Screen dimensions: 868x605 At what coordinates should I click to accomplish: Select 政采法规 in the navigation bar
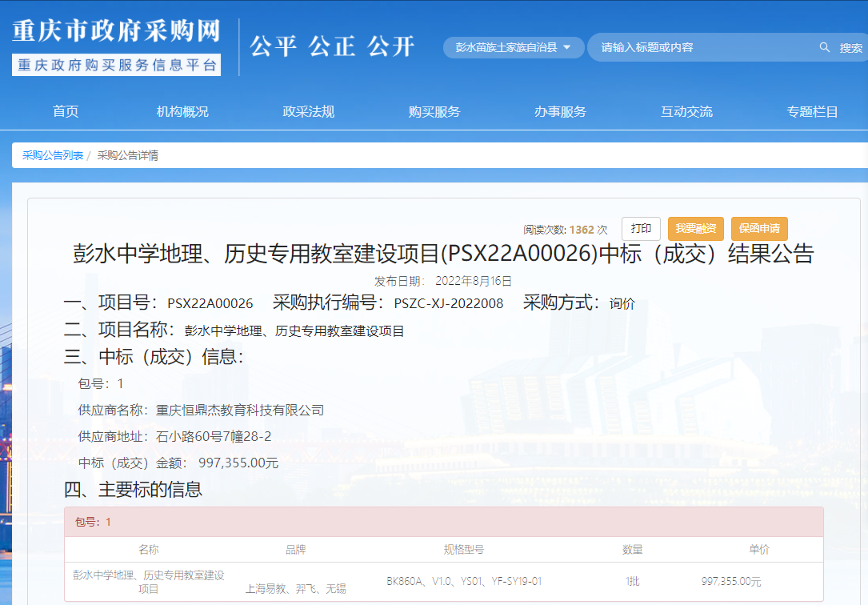(309, 112)
